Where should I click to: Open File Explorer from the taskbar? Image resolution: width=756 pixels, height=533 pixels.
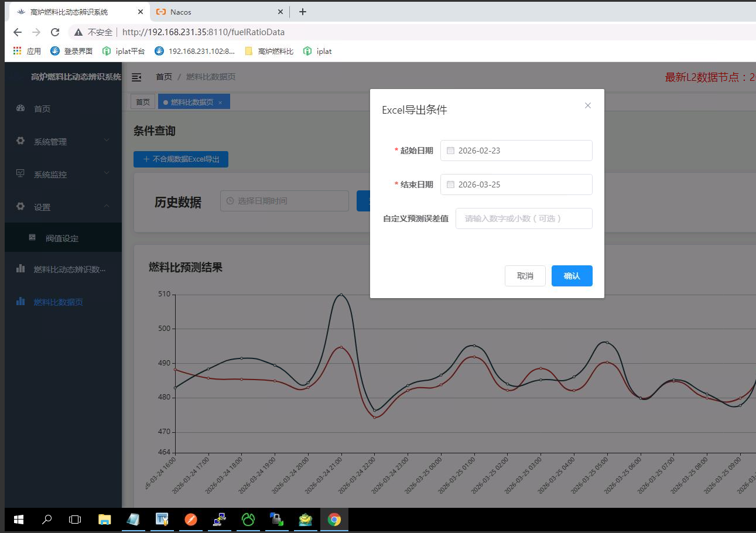104,519
